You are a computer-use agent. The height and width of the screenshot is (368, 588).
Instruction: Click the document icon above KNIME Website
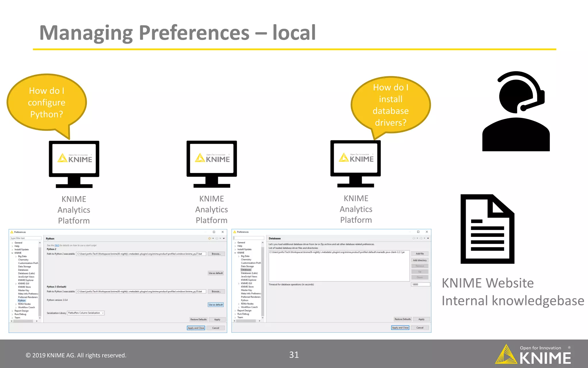487,229
